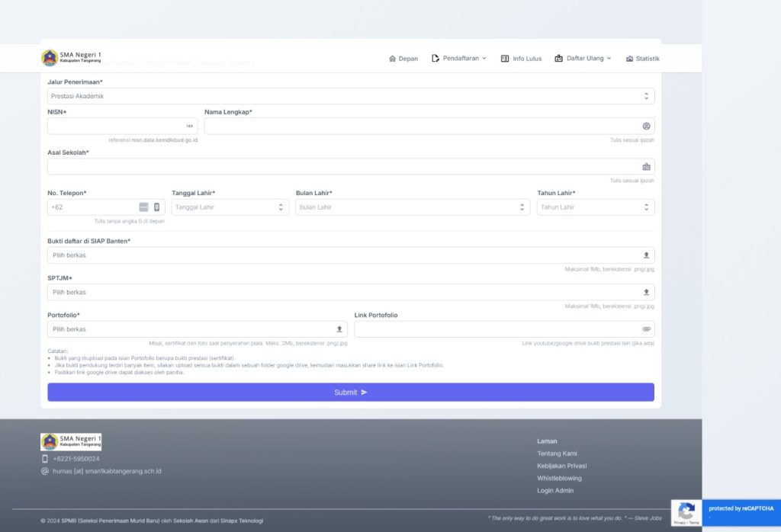Viewport: 781px width, 532px height.
Task: Click the phone icon in No. Telepon field
Action: (x=156, y=207)
